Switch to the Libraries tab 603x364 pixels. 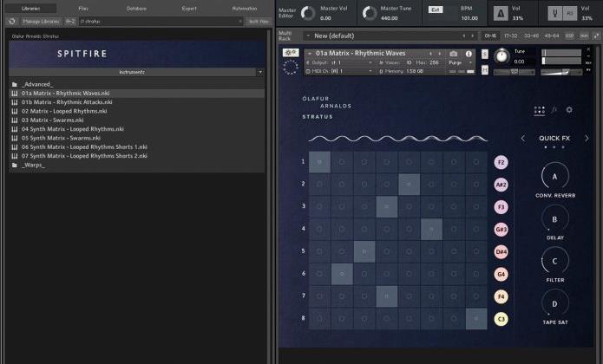[30, 9]
